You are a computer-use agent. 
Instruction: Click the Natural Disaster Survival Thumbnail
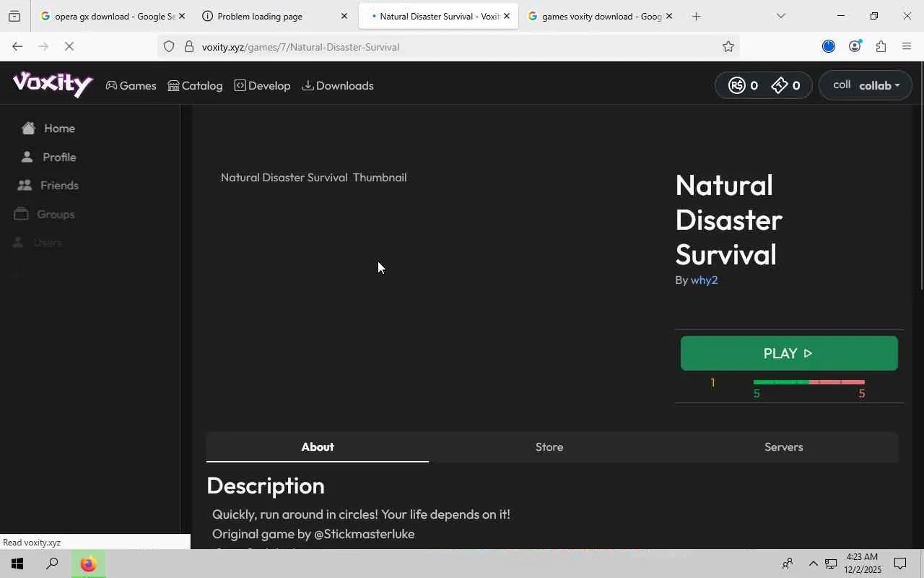[x=314, y=178]
